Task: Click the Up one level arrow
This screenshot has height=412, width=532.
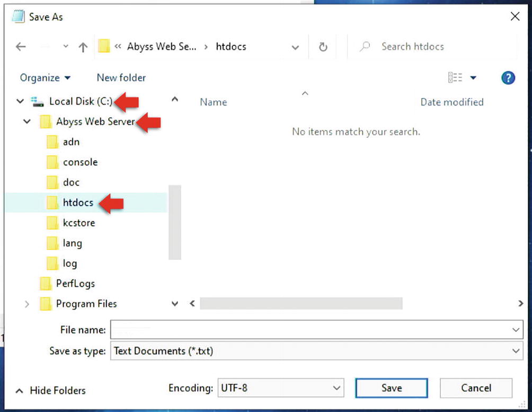Action: pyautogui.click(x=83, y=47)
